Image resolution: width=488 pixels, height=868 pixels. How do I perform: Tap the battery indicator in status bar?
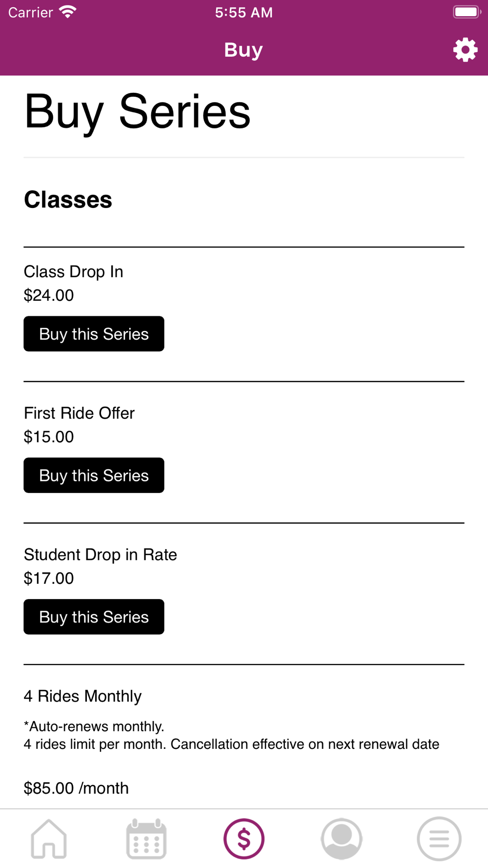(467, 12)
